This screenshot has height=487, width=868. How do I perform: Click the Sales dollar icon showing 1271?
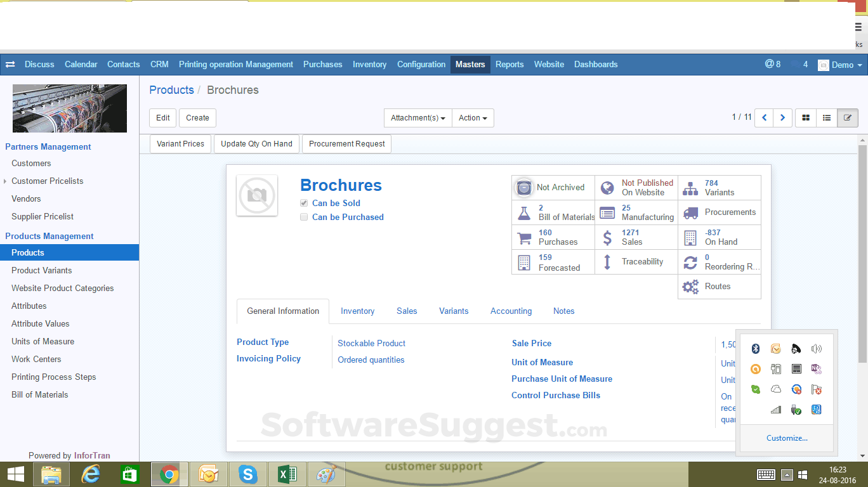(607, 237)
